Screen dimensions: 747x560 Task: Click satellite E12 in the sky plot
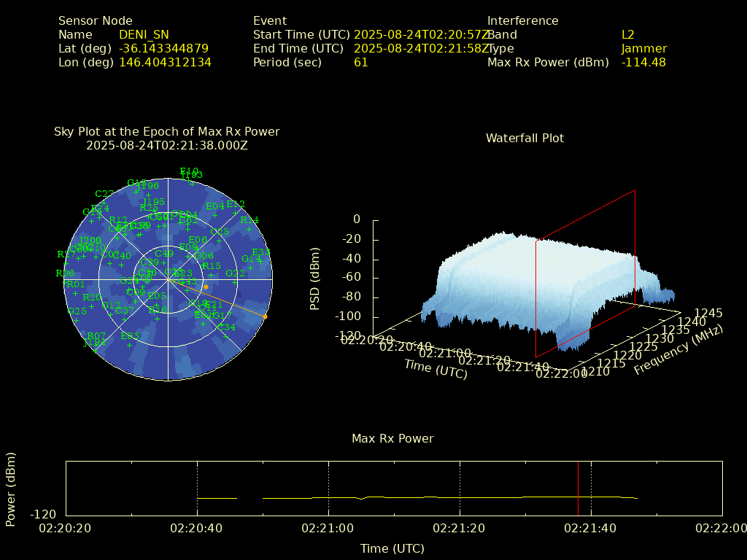point(236,213)
